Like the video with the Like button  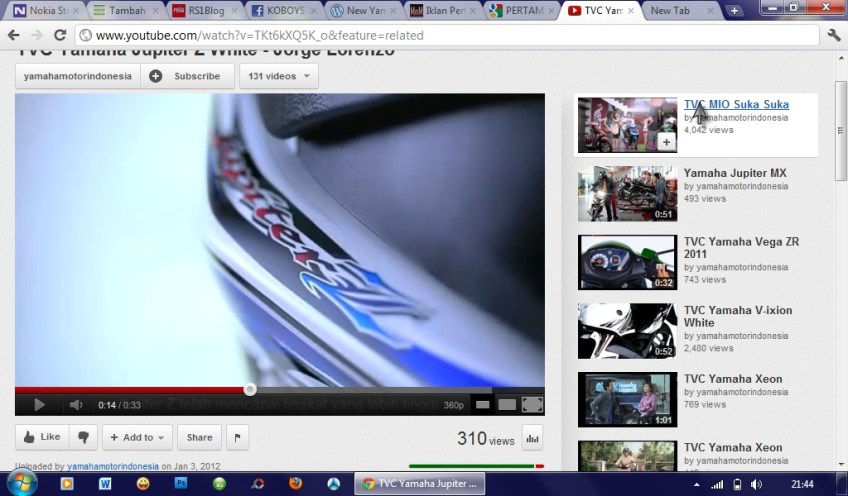[42, 437]
